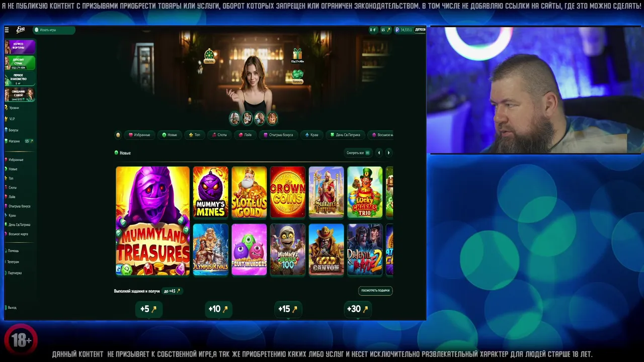Open Партнерка link in the sidebar
Image resolution: width=644 pixels, height=362 pixels.
14,273
